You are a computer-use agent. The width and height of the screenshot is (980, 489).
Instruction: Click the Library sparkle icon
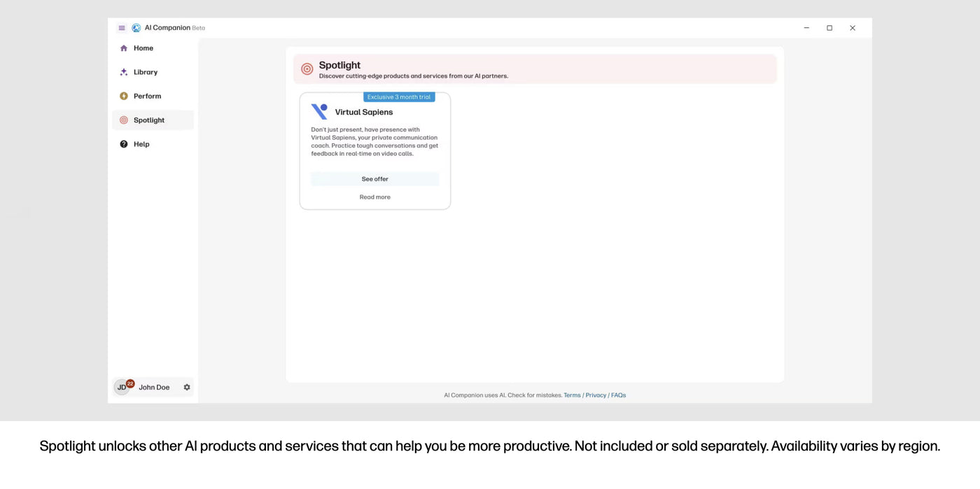click(124, 72)
